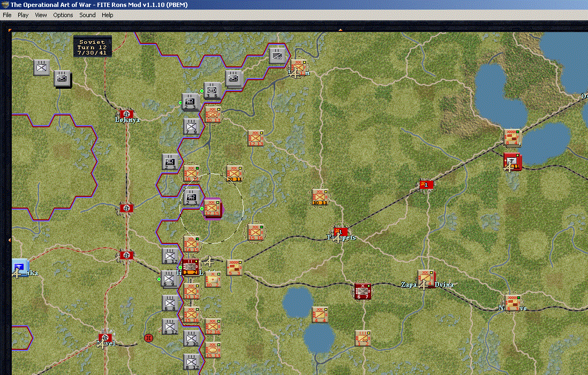Select the Soviet 4-4 cavalry division
Viewport: 588px width, 375px height.
click(x=320, y=315)
